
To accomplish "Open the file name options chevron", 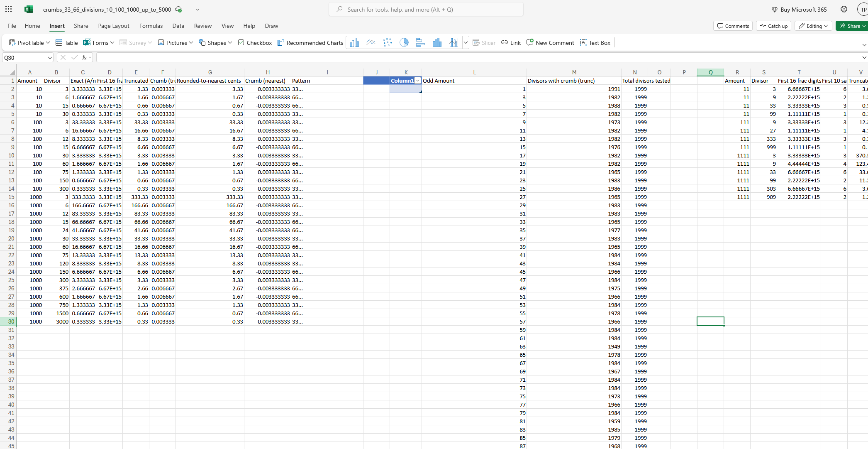I will tap(197, 9).
